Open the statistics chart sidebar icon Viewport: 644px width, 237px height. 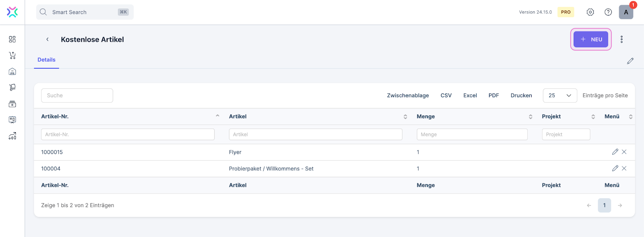12,136
